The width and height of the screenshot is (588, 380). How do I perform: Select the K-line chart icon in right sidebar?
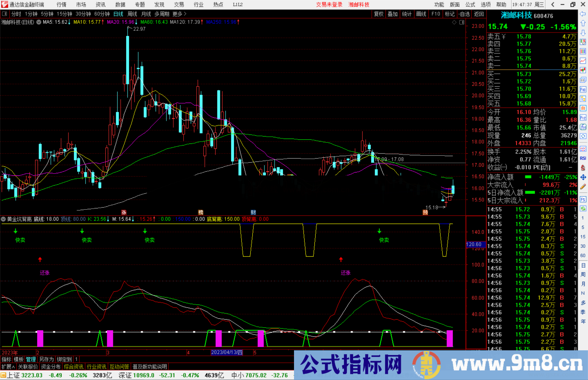(583, 70)
